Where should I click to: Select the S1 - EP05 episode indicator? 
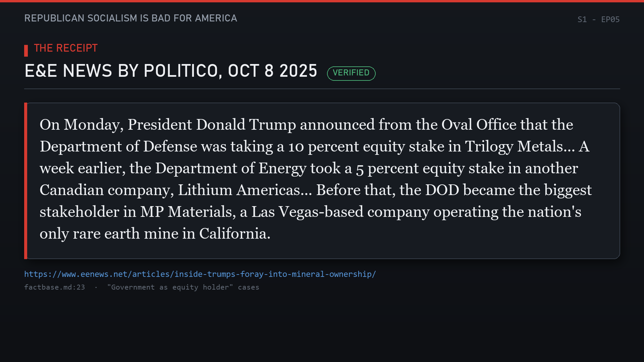(598, 19)
